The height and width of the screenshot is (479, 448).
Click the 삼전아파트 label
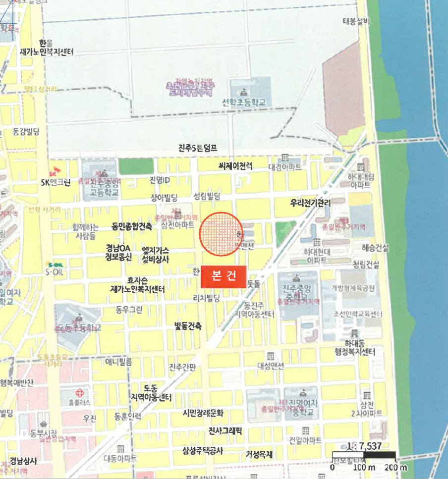point(177,225)
